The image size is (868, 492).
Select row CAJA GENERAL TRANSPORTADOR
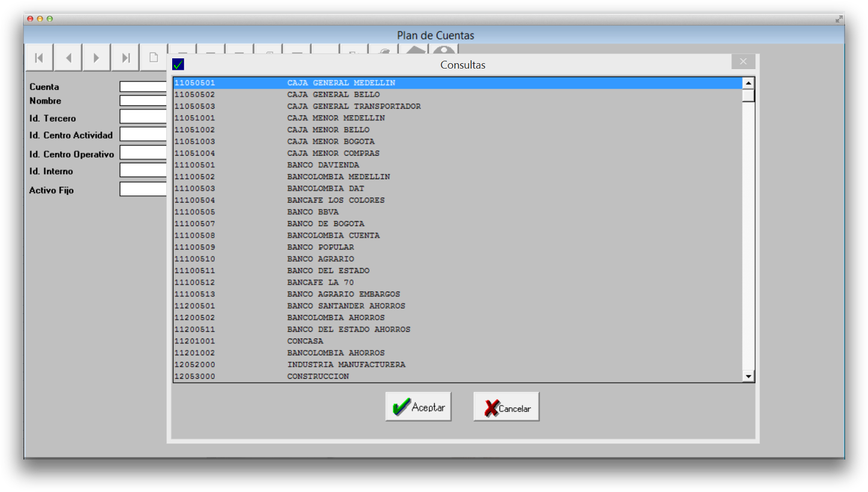pyautogui.click(x=457, y=106)
